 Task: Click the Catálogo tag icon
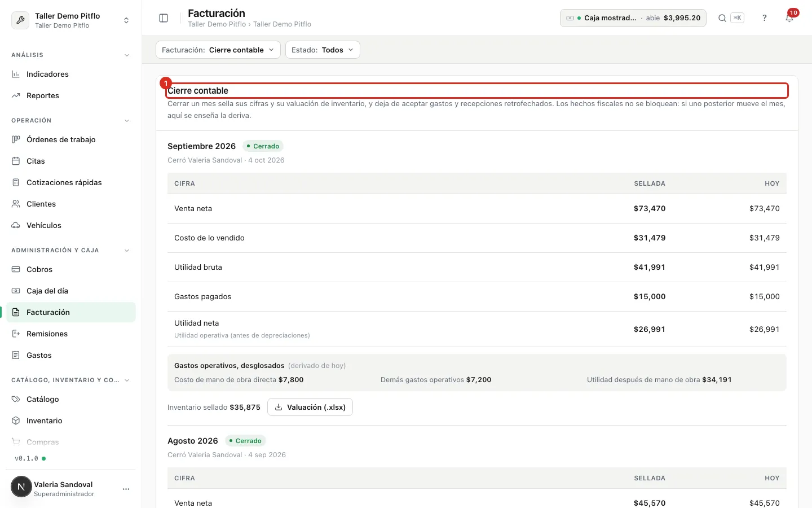16,399
